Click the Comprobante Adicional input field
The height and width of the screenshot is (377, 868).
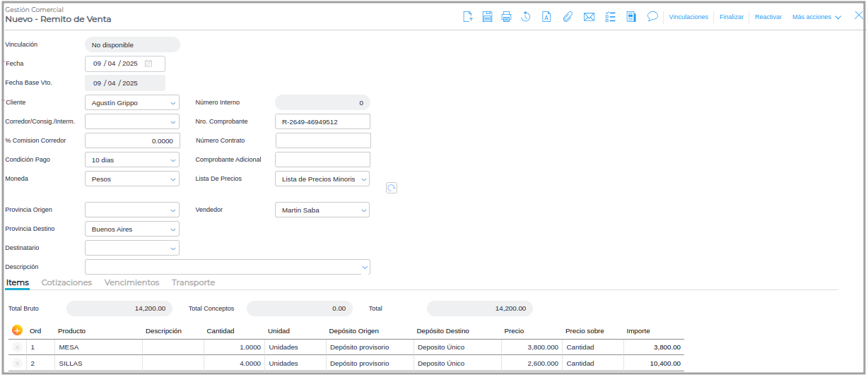click(x=322, y=160)
